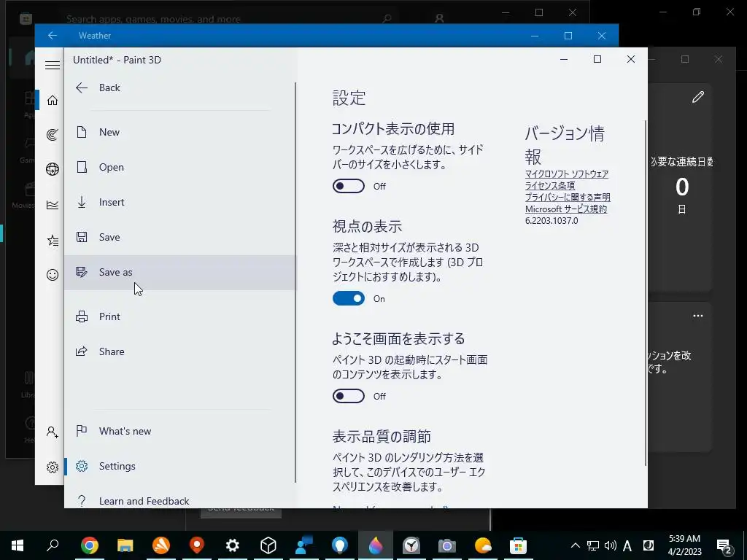Open the three-dots menu in background card
This screenshot has width=747, height=560.
tap(698, 316)
